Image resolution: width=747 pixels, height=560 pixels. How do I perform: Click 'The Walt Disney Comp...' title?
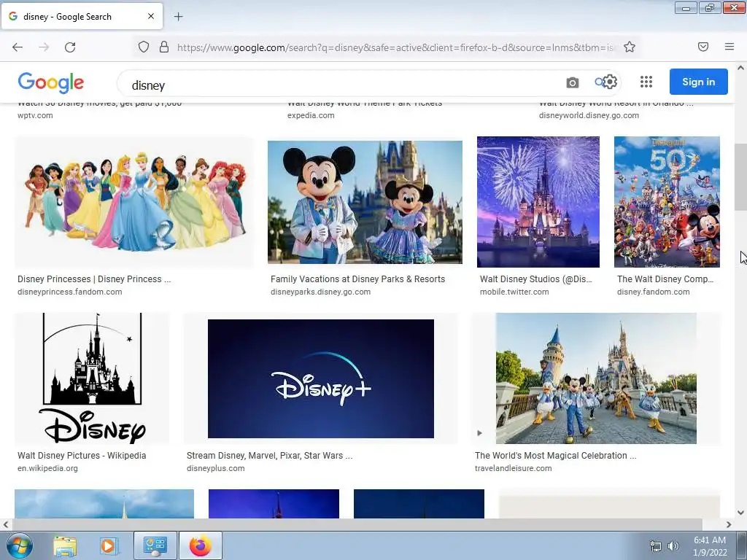pos(665,279)
